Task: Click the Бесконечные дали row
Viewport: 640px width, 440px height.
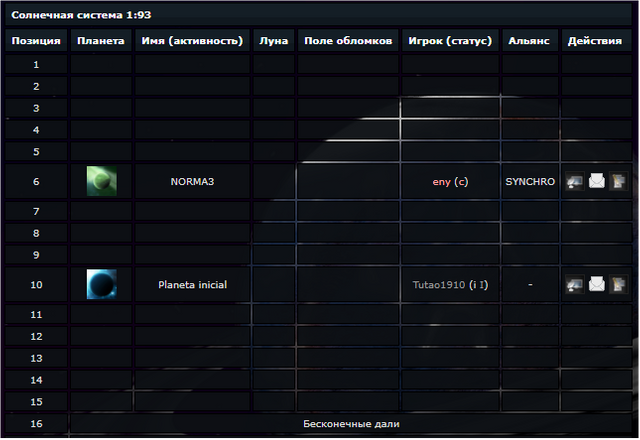Action: pyautogui.click(x=351, y=424)
